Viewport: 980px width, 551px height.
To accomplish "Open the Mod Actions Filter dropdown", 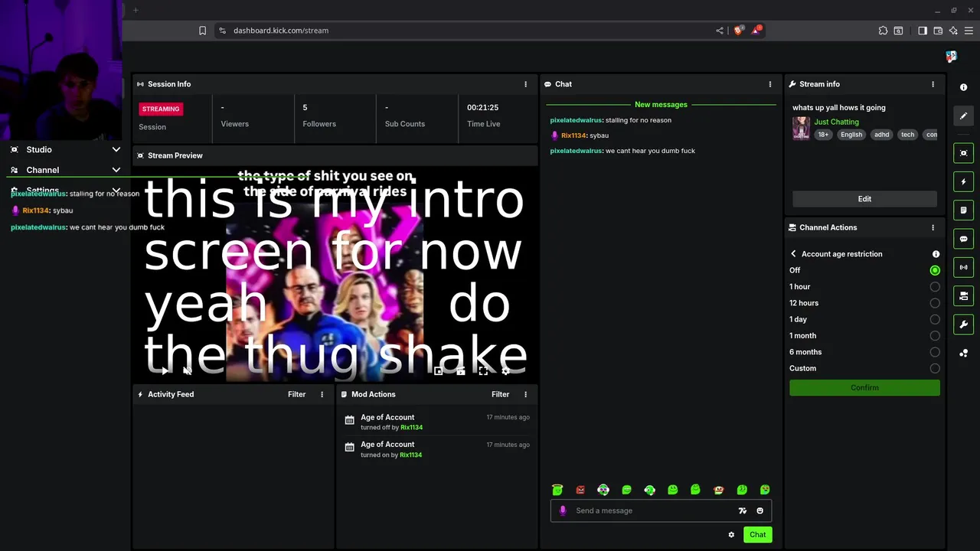I will click(500, 394).
